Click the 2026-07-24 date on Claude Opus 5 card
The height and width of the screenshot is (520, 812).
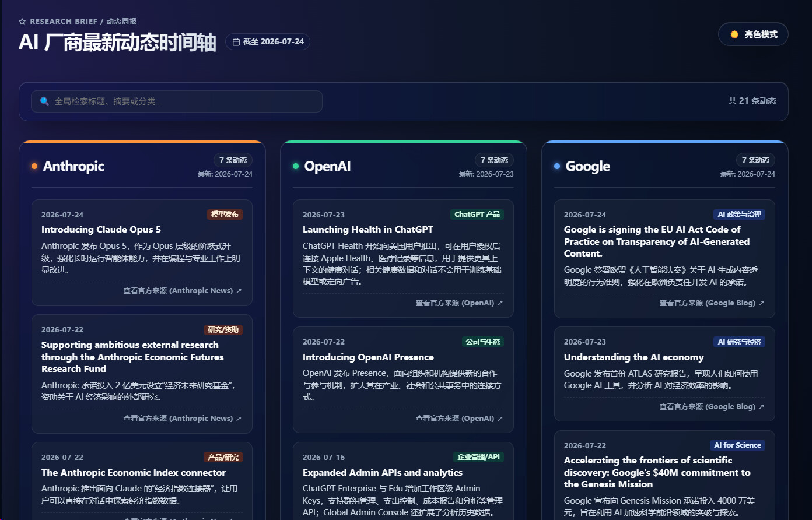click(x=62, y=215)
